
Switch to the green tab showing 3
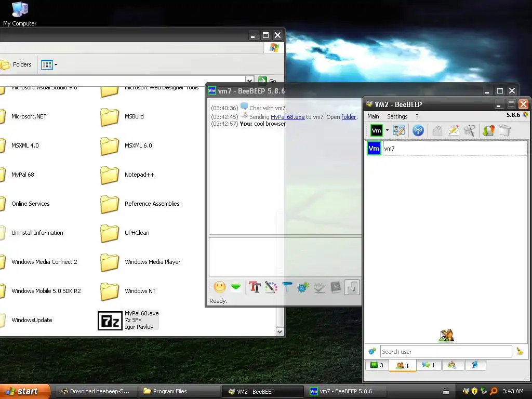[x=377, y=365]
